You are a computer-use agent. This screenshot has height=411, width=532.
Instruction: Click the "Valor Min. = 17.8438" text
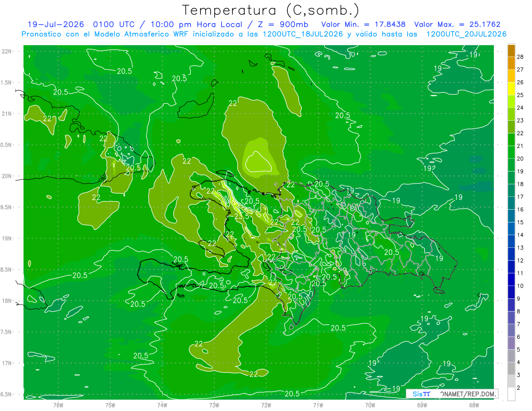[x=364, y=24]
